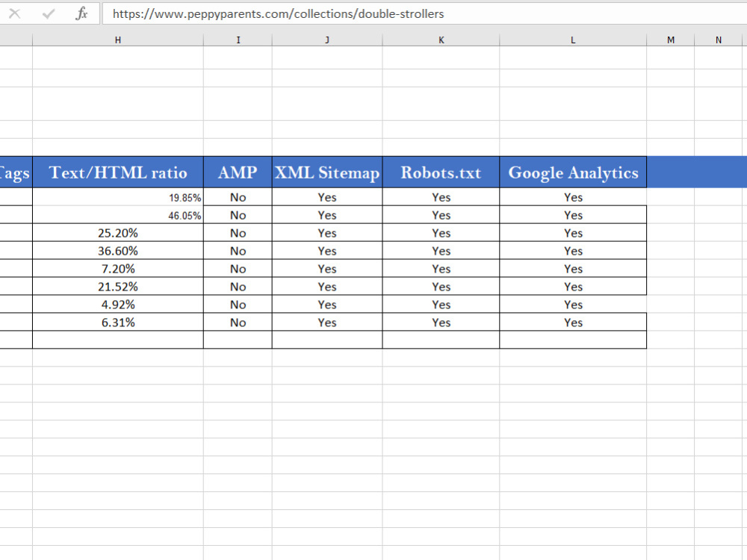The height and width of the screenshot is (560, 747).
Task: Select AMP 'No' in the 6.31% row
Action: (x=238, y=323)
